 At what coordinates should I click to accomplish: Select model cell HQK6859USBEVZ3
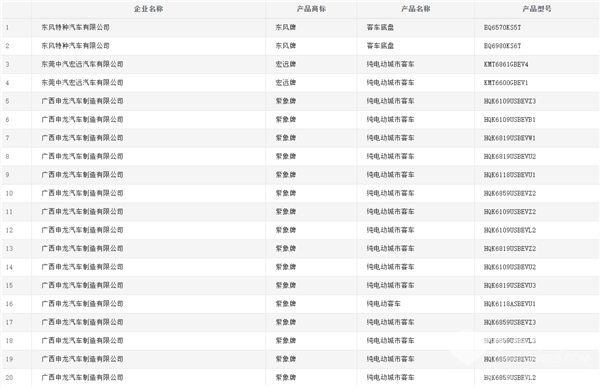(x=510, y=322)
